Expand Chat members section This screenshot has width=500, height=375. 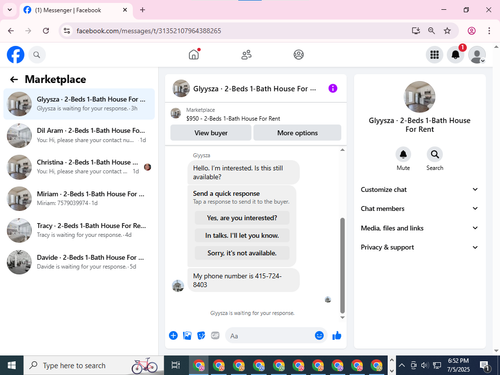click(x=419, y=208)
